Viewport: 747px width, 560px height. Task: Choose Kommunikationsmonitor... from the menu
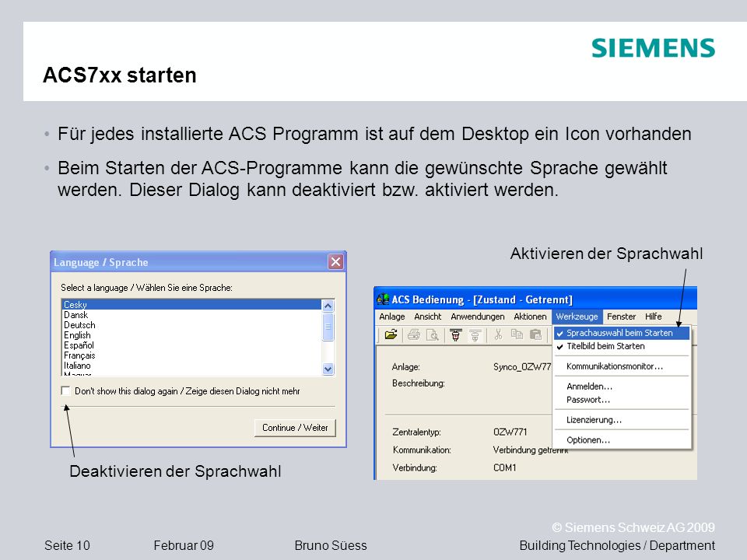coord(622,366)
